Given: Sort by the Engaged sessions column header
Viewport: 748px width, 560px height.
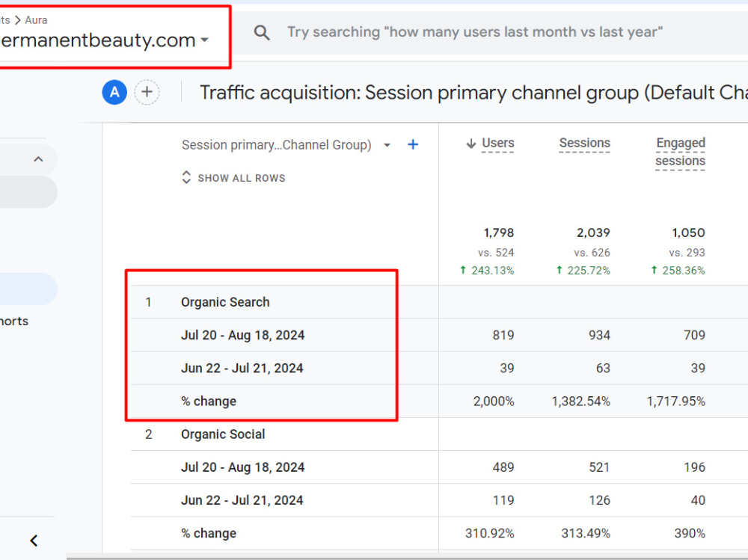Looking at the screenshot, I should tap(680, 152).
